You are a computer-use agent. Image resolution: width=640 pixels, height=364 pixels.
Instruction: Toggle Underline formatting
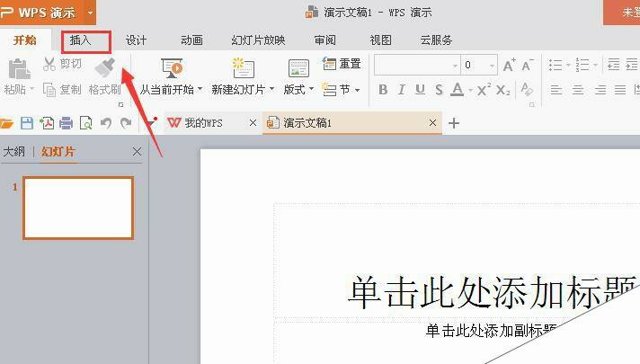pyautogui.click(x=420, y=89)
